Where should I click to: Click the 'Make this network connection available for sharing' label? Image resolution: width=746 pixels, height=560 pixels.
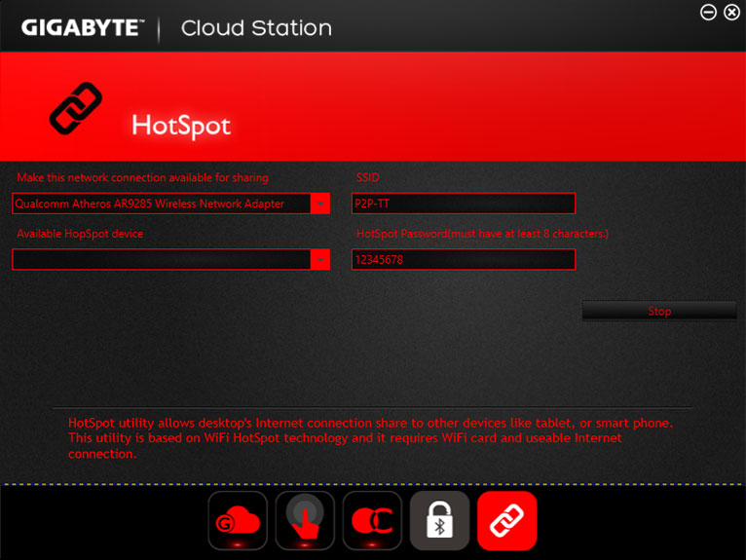[143, 178]
